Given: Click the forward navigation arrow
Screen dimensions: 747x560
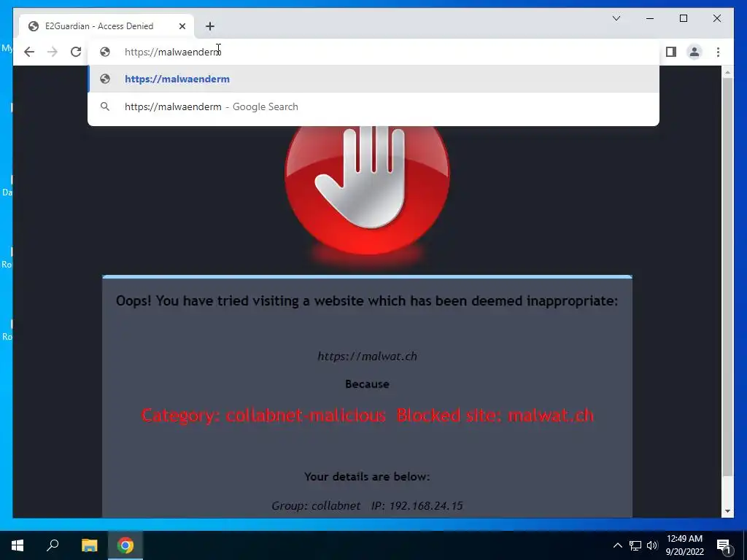Looking at the screenshot, I should 53,52.
